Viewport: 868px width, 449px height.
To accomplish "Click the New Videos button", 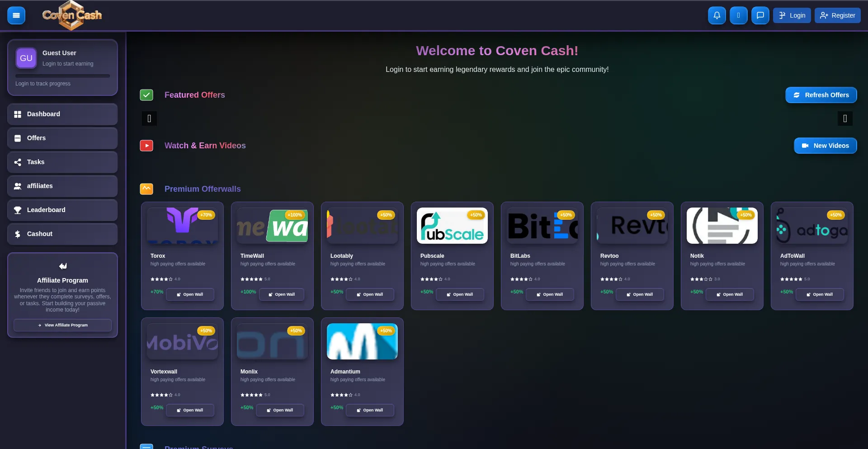I will pyautogui.click(x=825, y=146).
